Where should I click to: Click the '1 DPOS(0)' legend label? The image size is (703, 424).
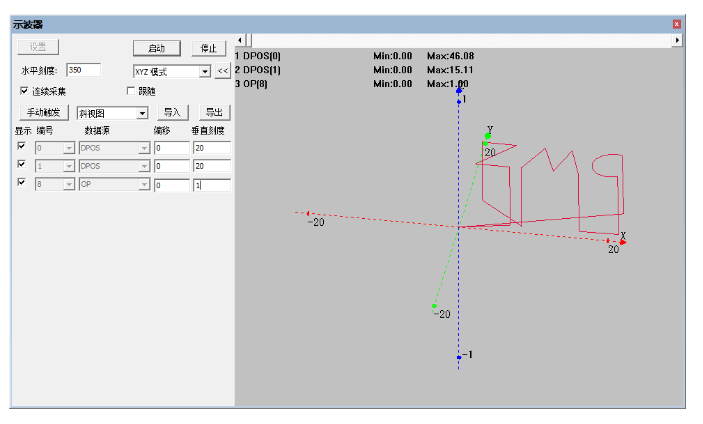point(258,56)
